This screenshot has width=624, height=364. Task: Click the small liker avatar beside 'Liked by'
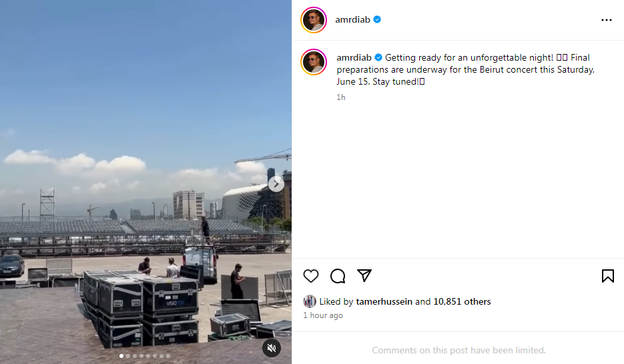pos(310,301)
